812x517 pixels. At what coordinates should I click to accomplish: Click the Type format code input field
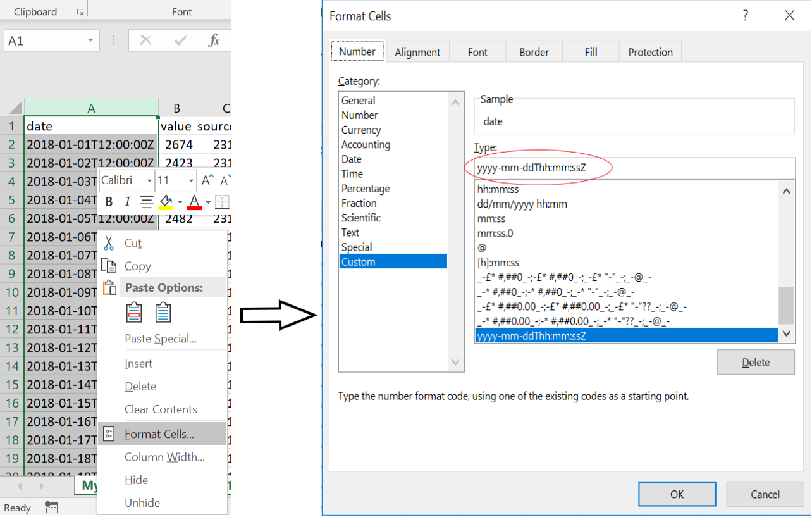[632, 168]
